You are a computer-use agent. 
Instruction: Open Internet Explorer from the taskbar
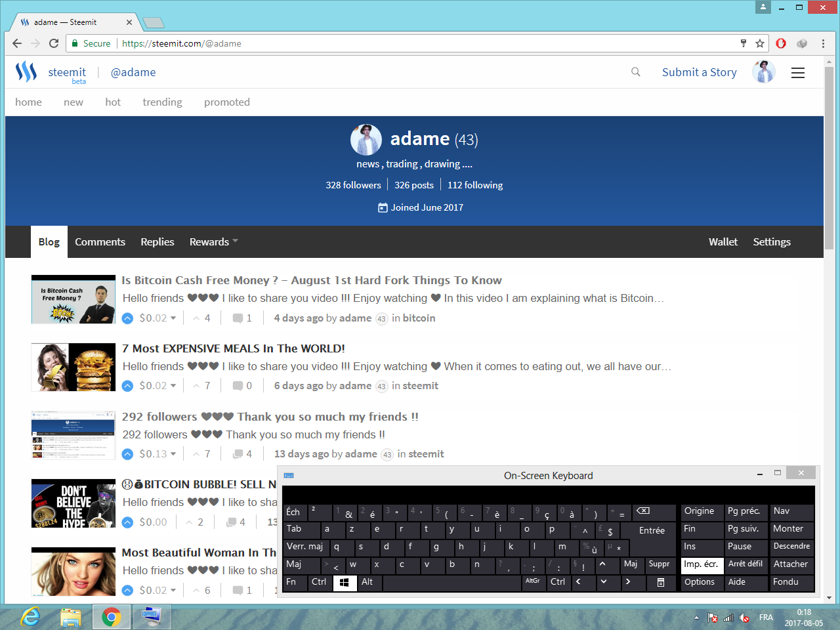click(31, 617)
